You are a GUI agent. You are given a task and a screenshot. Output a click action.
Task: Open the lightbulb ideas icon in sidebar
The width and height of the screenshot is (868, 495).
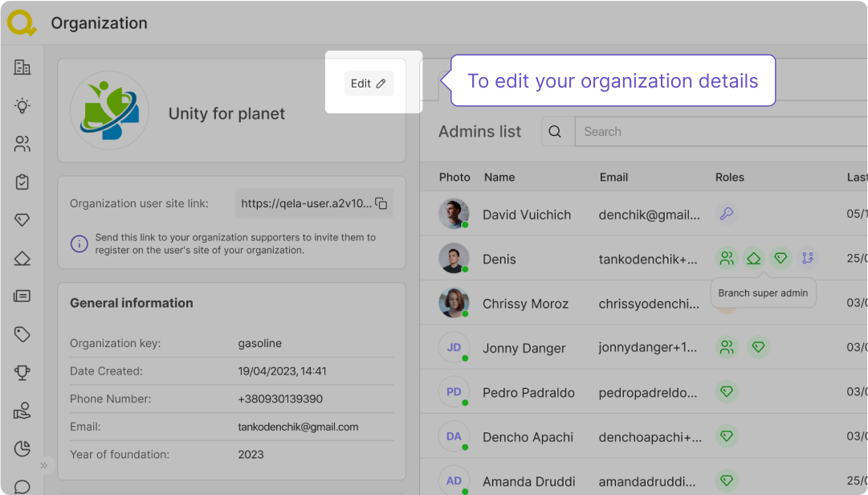[x=22, y=106]
